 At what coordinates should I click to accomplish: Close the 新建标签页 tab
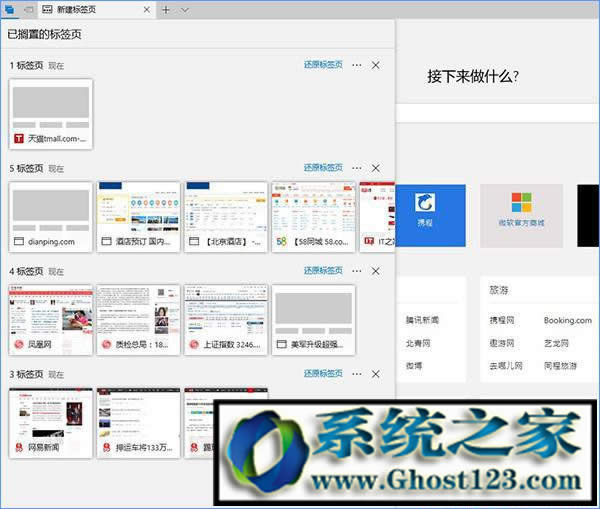[147, 10]
